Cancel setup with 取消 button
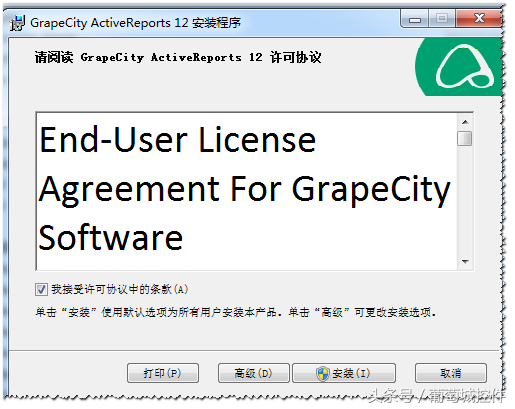Screen dimensions: 515x409 point(451,373)
